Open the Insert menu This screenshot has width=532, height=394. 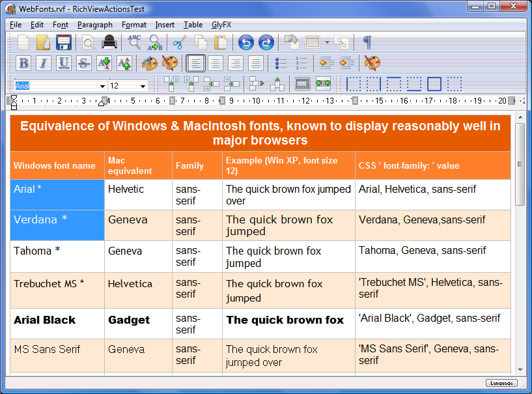[x=165, y=25]
